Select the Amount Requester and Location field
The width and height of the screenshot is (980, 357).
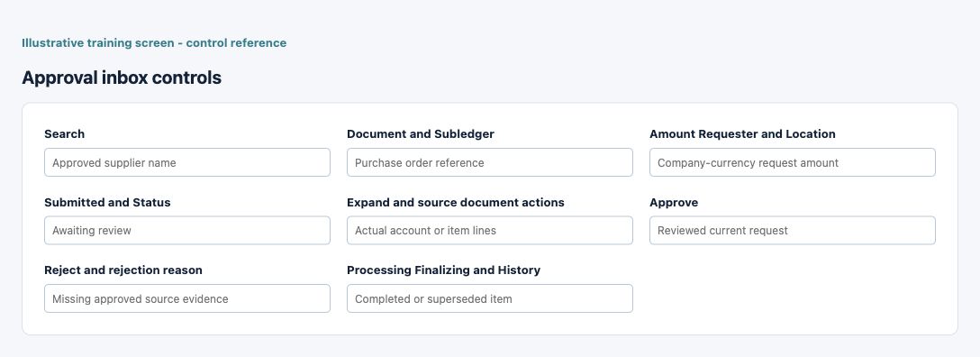(792, 162)
